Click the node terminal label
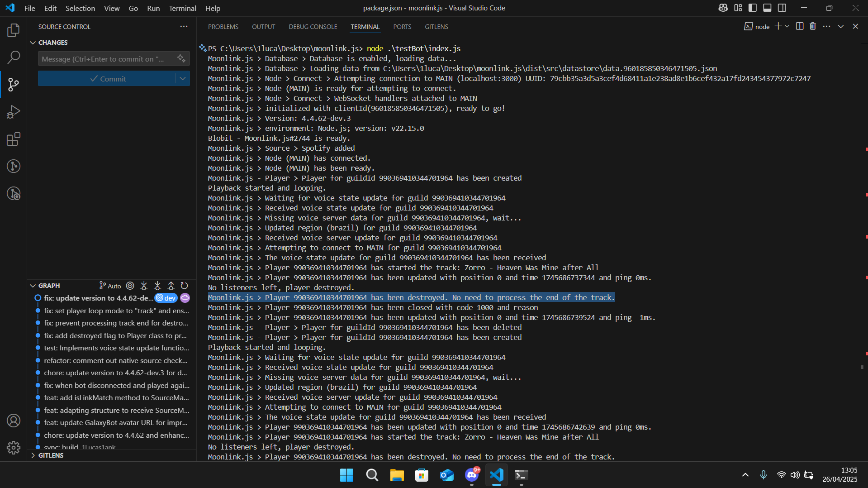This screenshot has height=488, width=868. pos(757,26)
